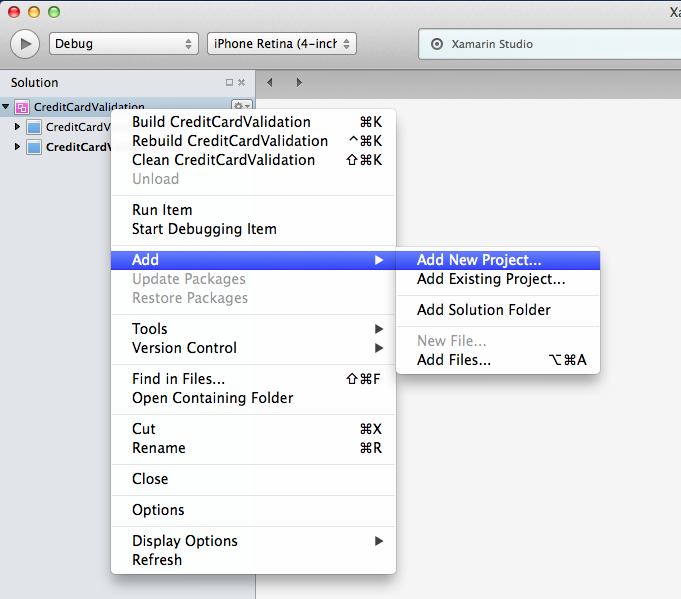Open the iPhone Retina target dropdown
This screenshot has width=681, height=599.
281,44
